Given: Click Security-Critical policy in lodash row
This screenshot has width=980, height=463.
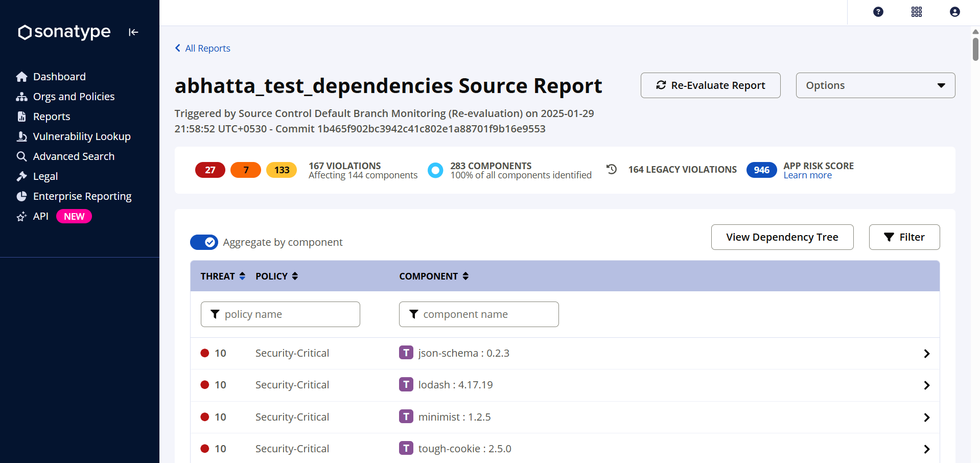Looking at the screenshot, I should click(x=292, y=385).
